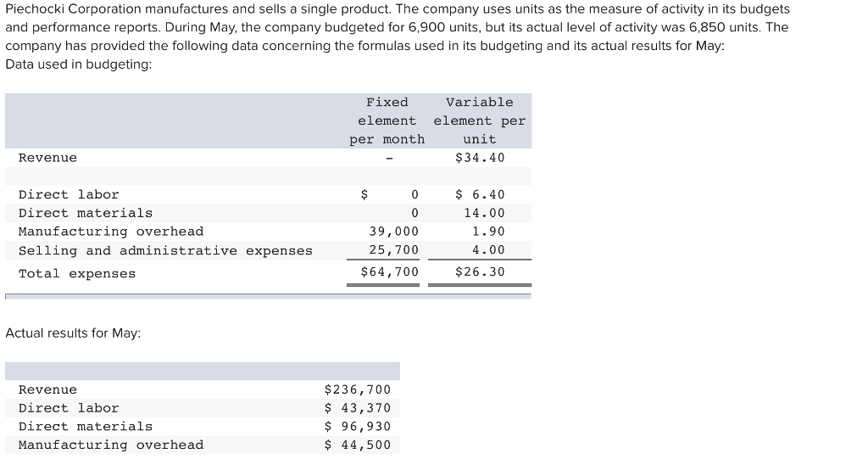The height and width of the screenshot is (470, 868).
Task: Click the 39,000 manufacturing overhead fixed amount
Action: coord(393,232)
